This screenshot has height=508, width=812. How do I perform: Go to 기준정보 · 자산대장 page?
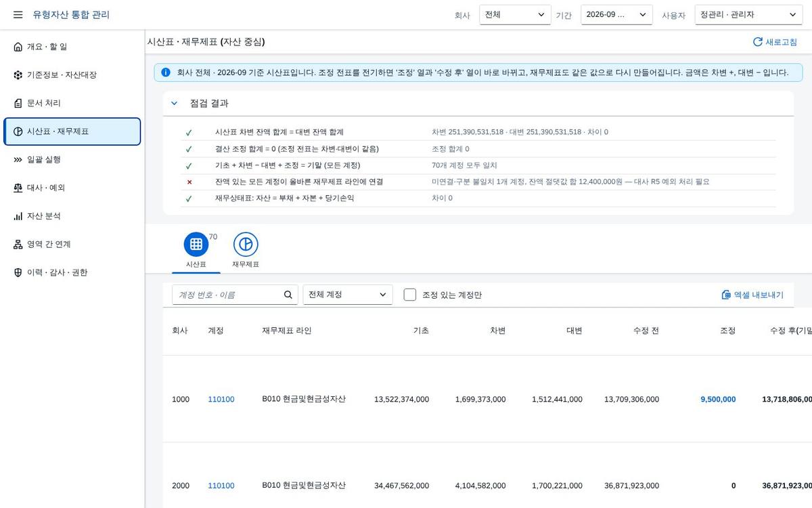(x=72, y=75)
